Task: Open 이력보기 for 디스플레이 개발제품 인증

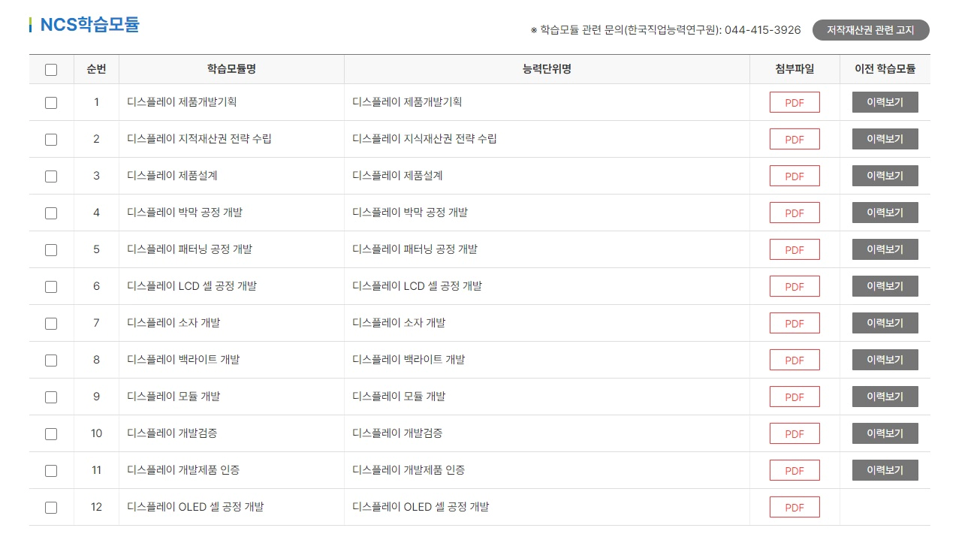Action: [885, 469]
